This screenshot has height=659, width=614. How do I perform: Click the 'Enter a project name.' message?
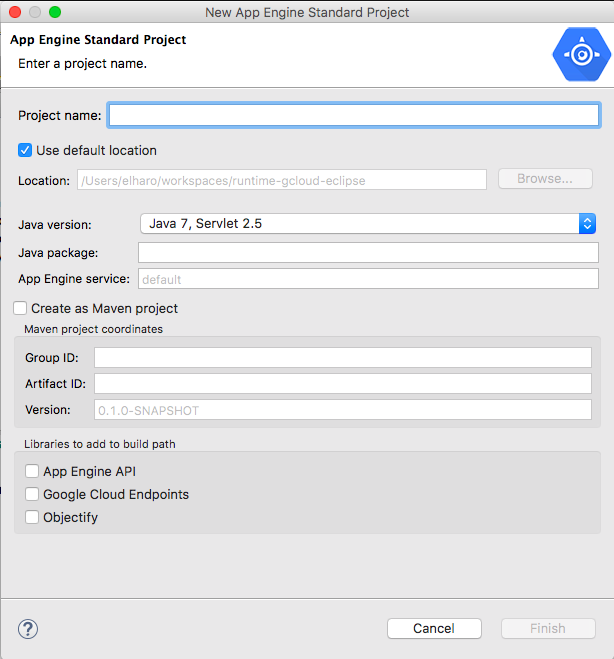[82, 63]
